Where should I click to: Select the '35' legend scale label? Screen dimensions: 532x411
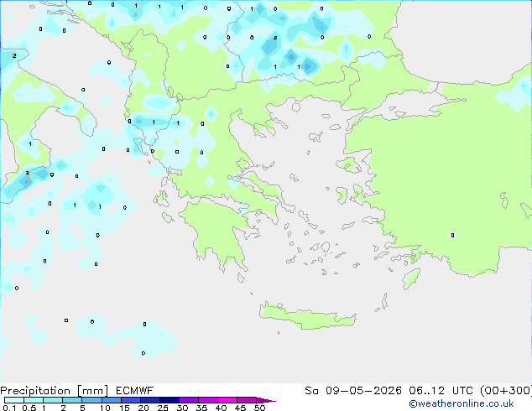click(x=201, y=408)
